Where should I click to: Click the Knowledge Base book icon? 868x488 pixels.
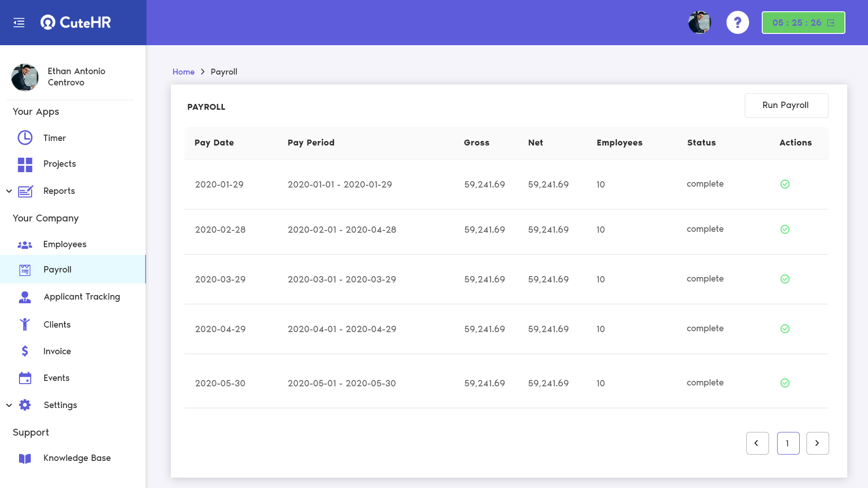pos(25,458)
